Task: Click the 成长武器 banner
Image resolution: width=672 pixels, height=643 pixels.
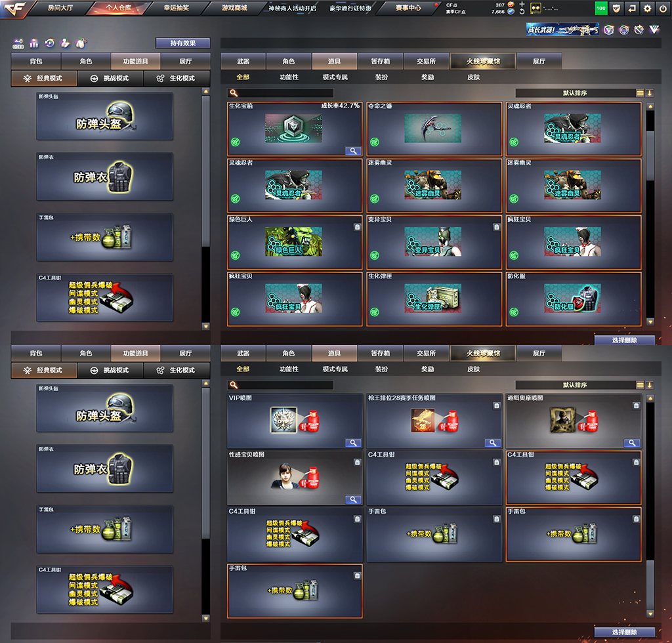Action: 562,30
